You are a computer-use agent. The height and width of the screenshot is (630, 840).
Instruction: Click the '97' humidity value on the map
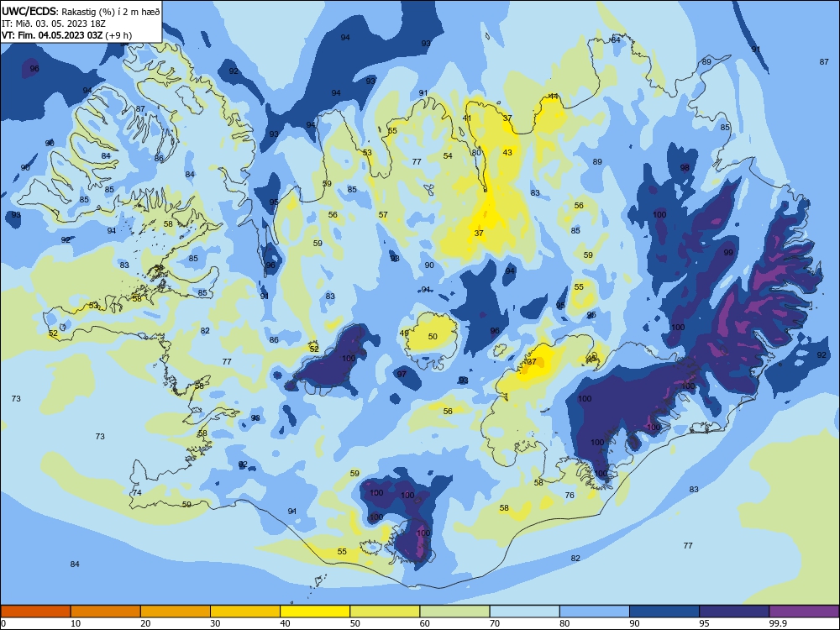click(x=402, y=374)
